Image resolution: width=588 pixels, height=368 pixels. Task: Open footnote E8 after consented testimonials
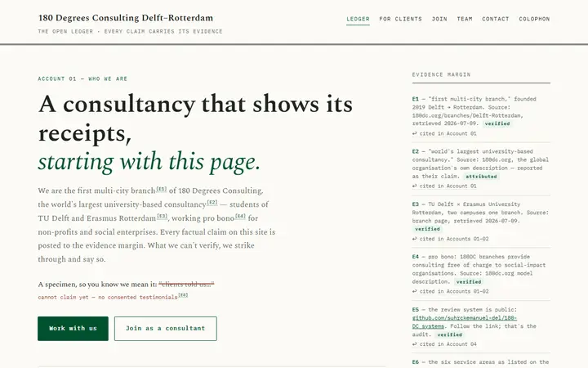183,295
